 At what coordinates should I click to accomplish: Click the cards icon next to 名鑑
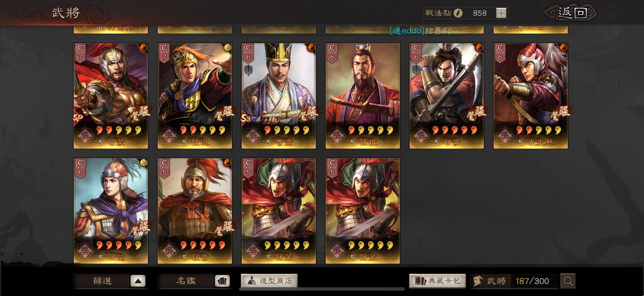[x=222, y=281]
